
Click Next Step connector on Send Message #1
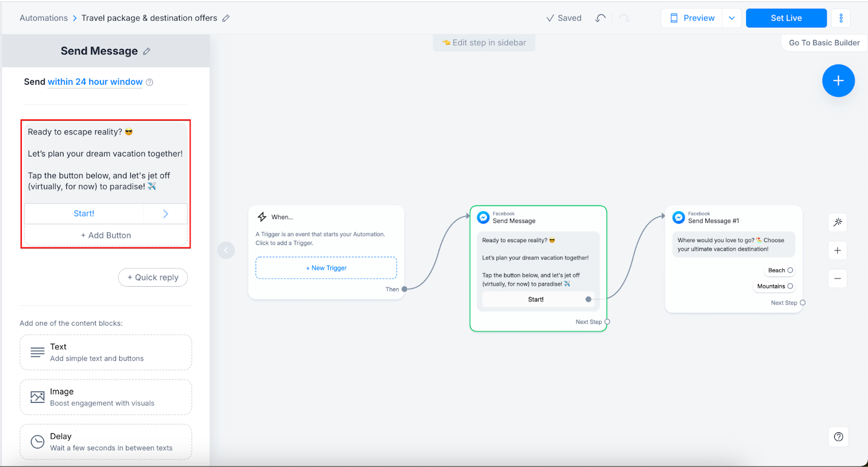803,303
